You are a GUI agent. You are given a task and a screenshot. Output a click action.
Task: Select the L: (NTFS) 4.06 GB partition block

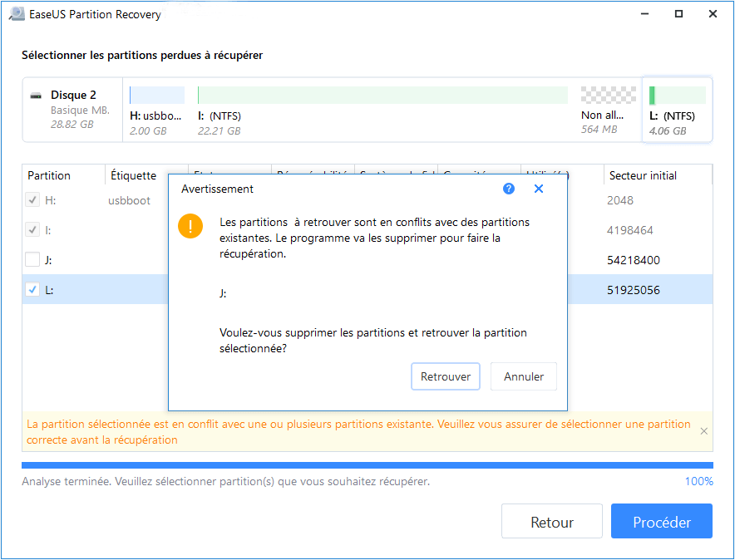tap(678, 111)
